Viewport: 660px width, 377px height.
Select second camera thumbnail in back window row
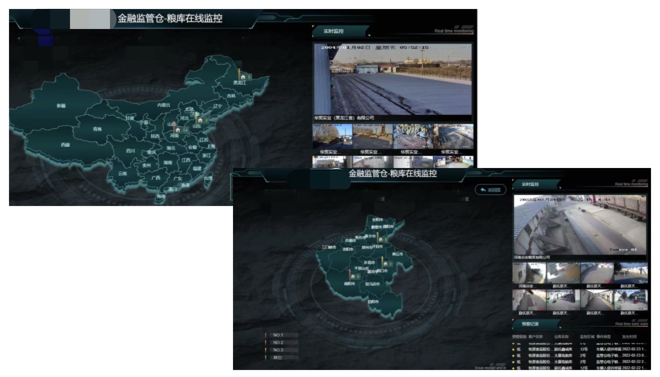pos(373,136)
